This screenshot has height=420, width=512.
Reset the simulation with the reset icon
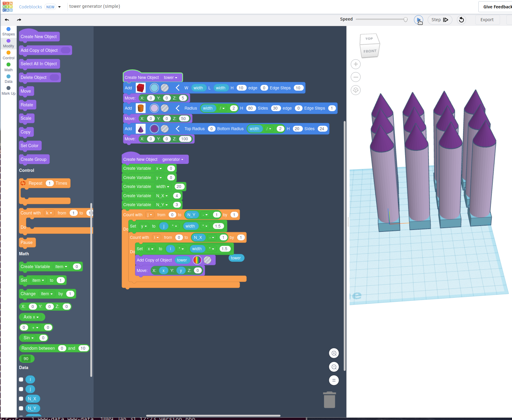point(461,20)
